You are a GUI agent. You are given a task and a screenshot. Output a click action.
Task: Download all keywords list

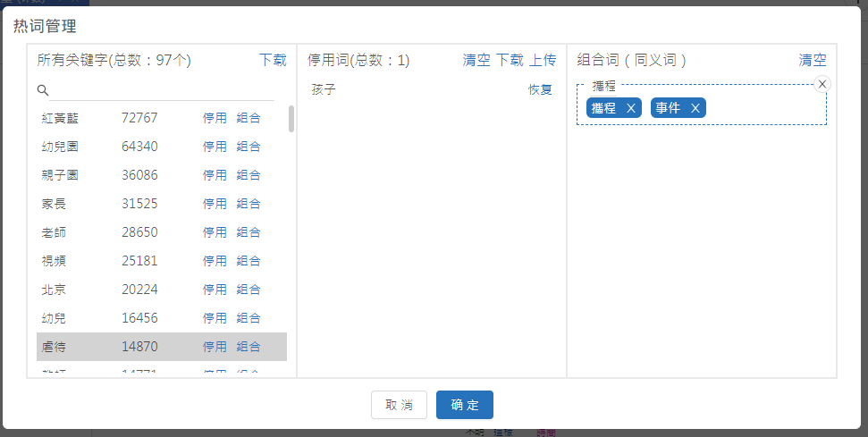[273, 60]
